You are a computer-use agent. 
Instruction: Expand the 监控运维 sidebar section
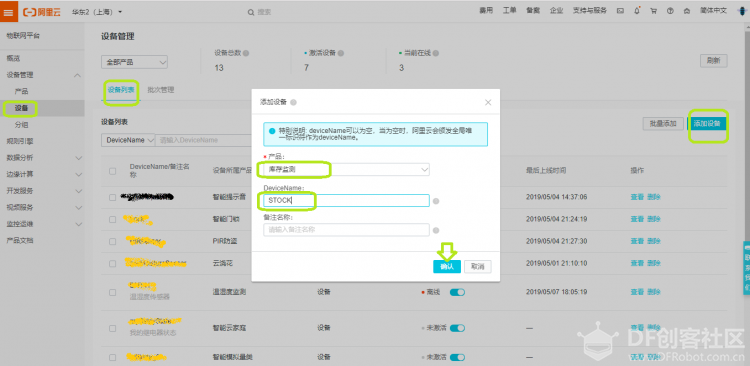78,224
